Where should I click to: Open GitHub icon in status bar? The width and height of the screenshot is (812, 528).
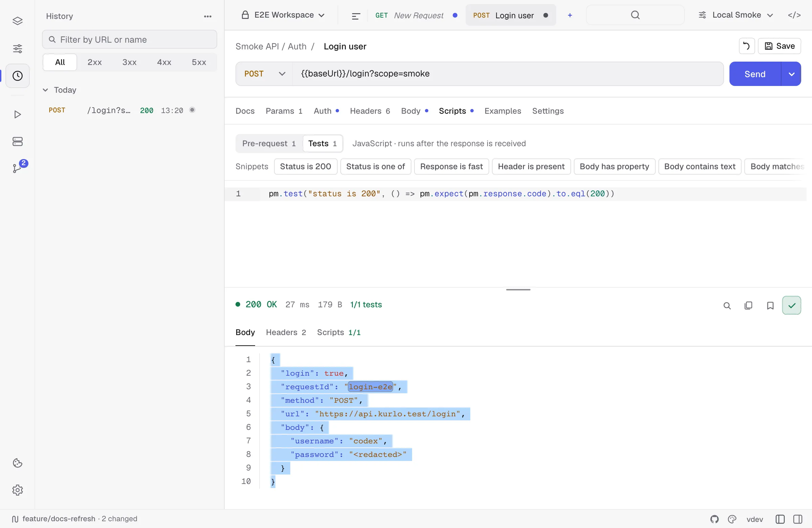pyautogui.click(x=715, y=519)
